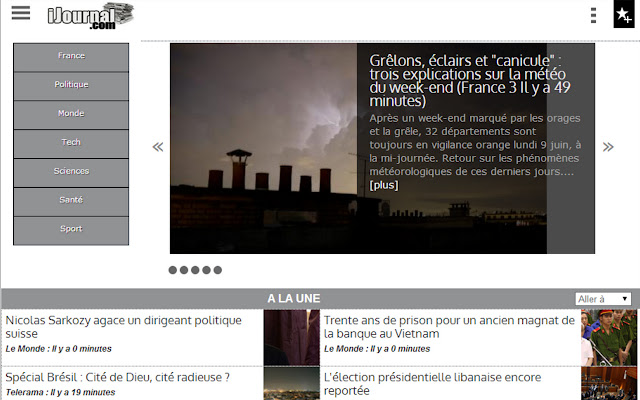
Task: Go to previous slide with left chevrons
Action: 158,147
